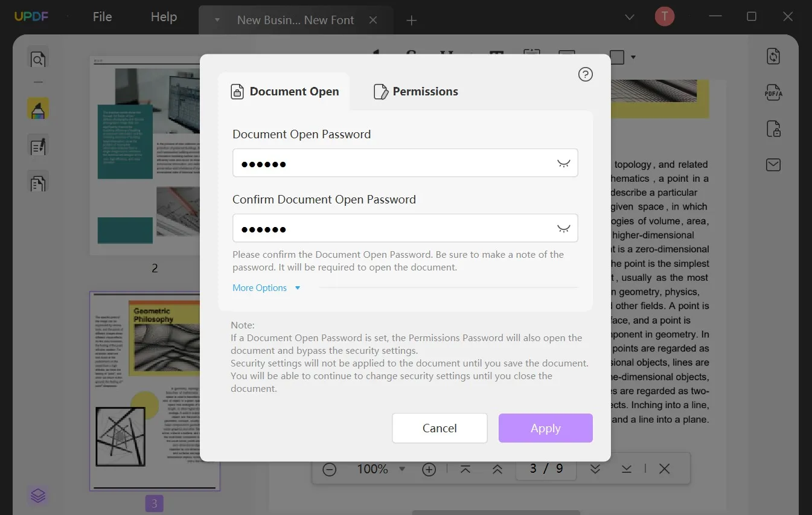The width and height of the screenshot is (812, 515).
Task: Open the document encryption panel
Action: tap(773, 129)
